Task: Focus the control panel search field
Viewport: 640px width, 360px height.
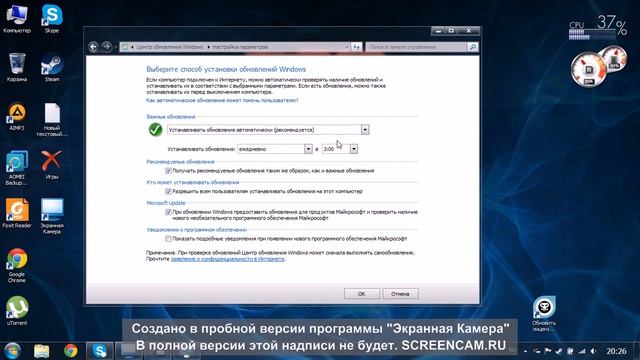Action: [x=416, y=47]
